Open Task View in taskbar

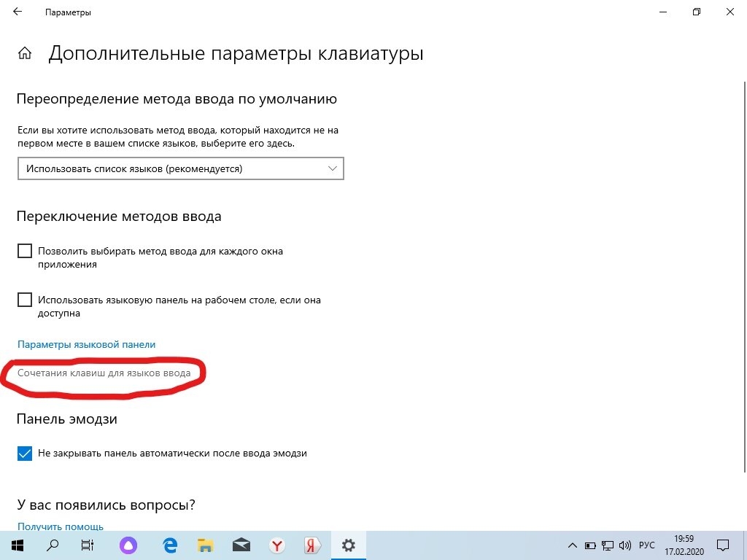pyautogui.click(x=88, y=545)
